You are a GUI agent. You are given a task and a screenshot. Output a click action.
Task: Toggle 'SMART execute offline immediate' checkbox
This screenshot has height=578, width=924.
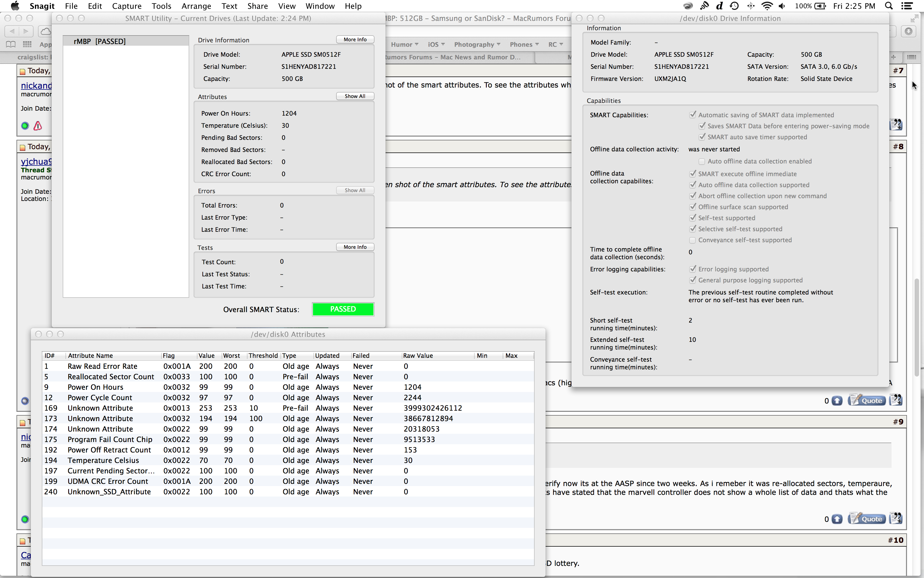click(693, 174)
